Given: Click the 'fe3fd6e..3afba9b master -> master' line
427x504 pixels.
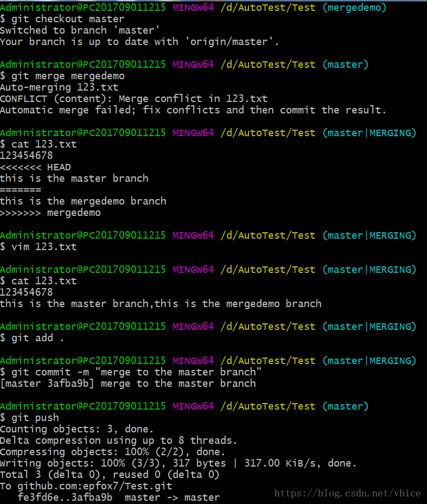Looking at the screenshot, I should pyautogui.click(x=119, y=497).
